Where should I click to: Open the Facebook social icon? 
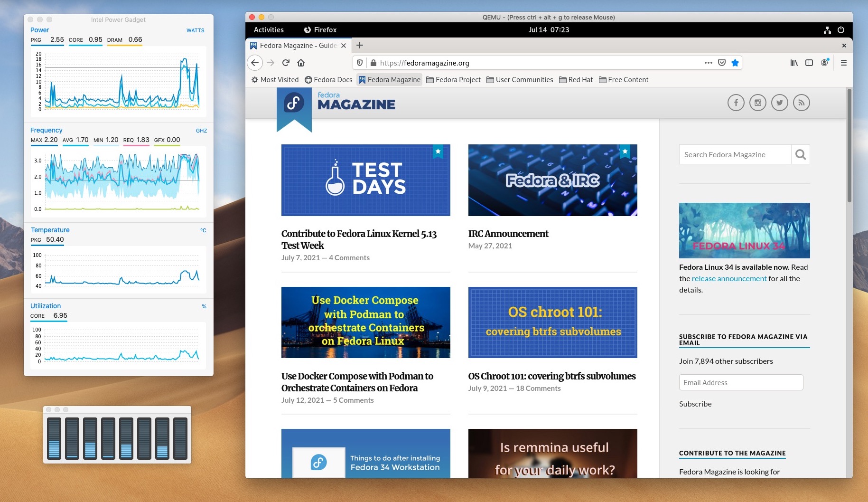[736, 103]
